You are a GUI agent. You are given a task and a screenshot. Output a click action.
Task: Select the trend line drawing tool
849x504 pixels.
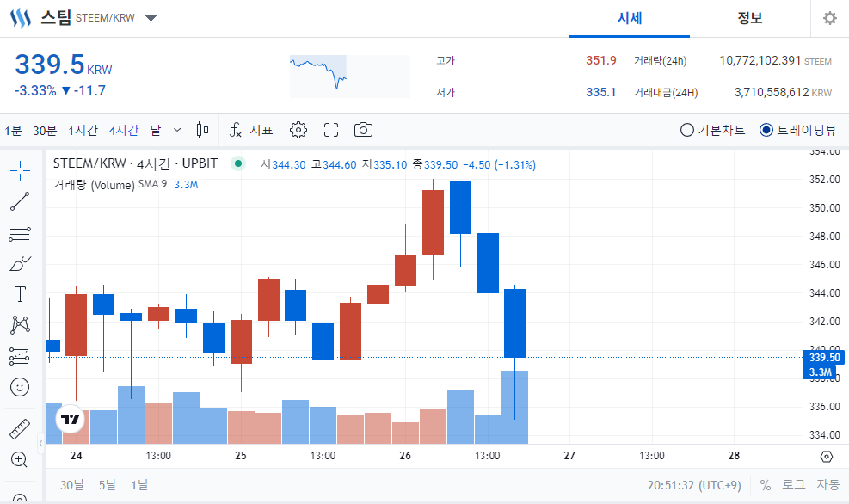20,201
